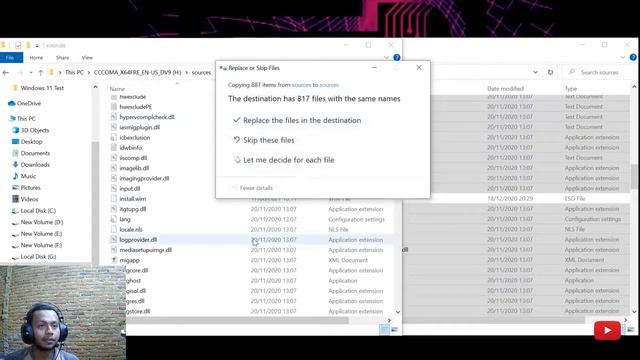Go back with the Back arrow

[x=6, y=72]
